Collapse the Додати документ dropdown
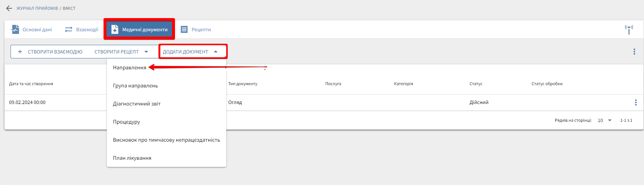The image size is (644, 185). [x=216, y=52]
